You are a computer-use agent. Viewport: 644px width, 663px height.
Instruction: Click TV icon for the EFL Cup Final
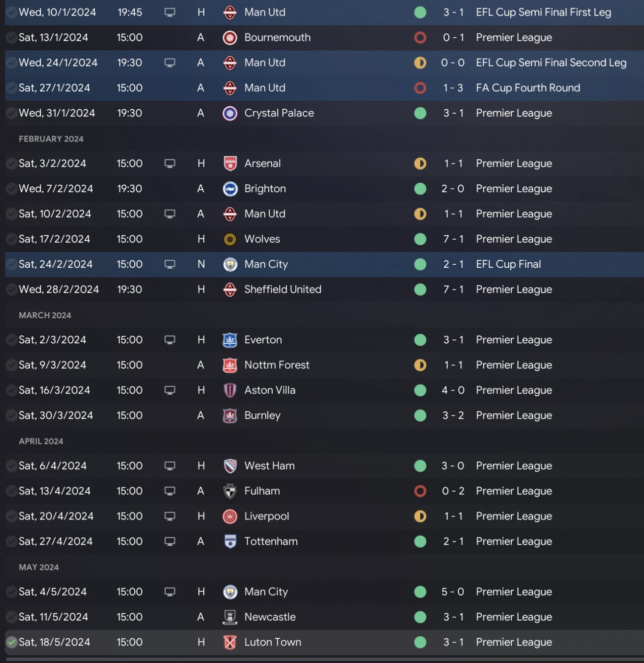coord(170,264)
